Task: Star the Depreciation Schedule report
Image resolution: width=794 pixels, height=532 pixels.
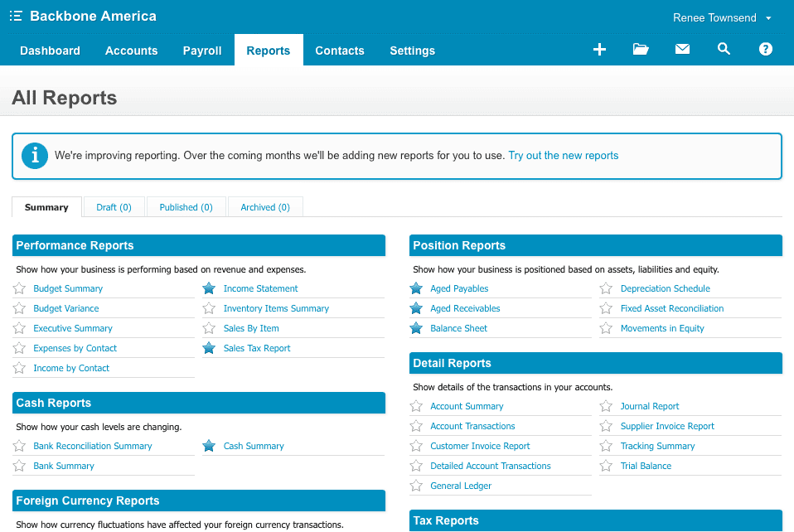Action: [x=606, y=288]
